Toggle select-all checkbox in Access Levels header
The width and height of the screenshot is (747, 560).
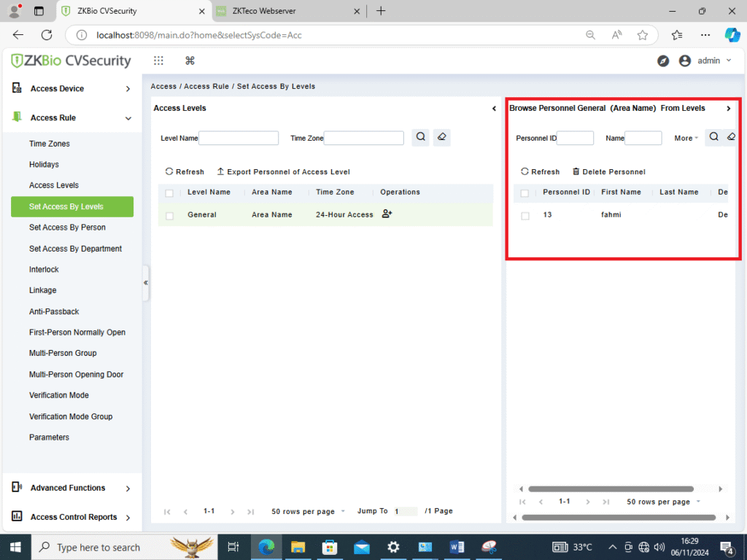coord(170,193)
